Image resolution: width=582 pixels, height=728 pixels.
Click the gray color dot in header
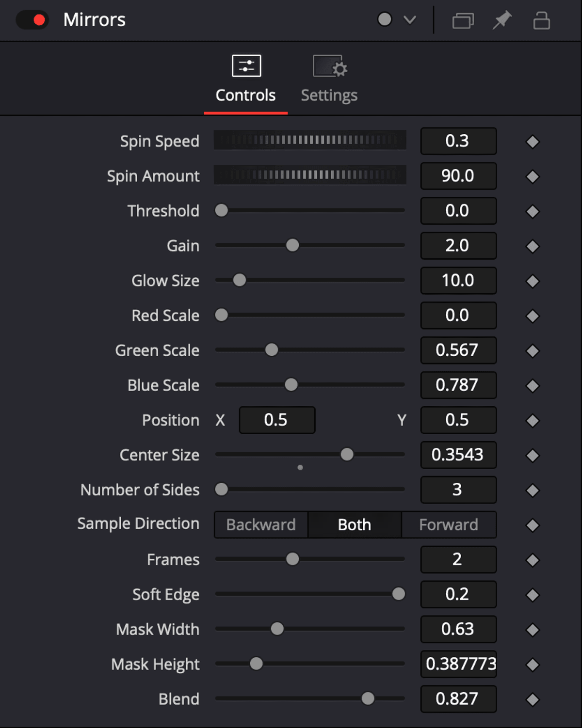pyautogui.click(x=385, y=19)
